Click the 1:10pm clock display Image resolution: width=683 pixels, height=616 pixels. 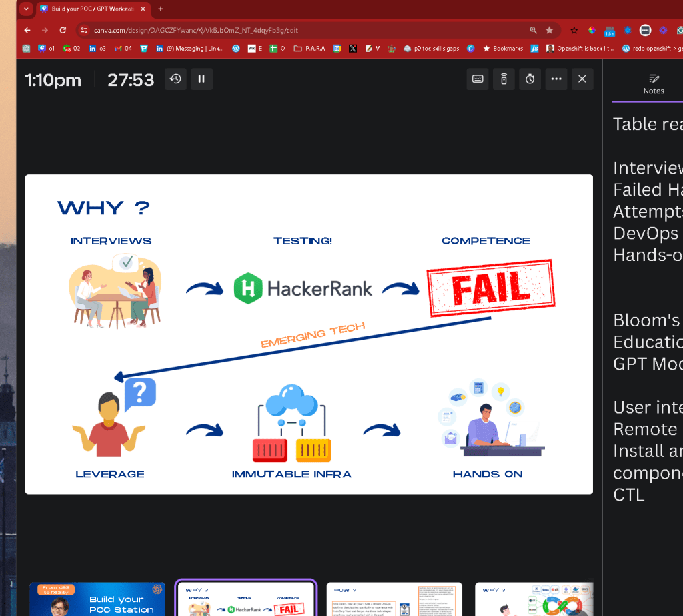click(53, 80)
